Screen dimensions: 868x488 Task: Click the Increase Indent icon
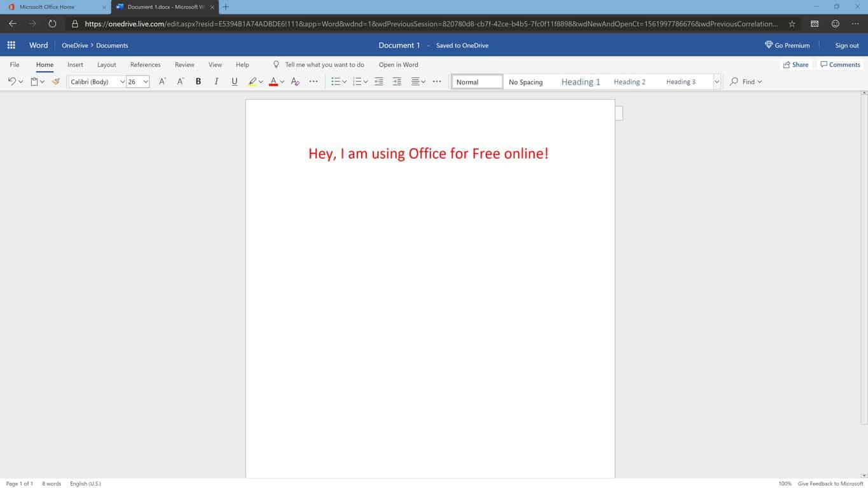click(397, 81)
